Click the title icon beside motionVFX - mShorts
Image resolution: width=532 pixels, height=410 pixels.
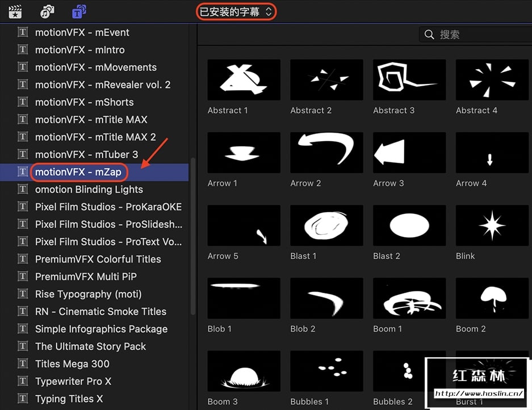click(x=23, y=102)
